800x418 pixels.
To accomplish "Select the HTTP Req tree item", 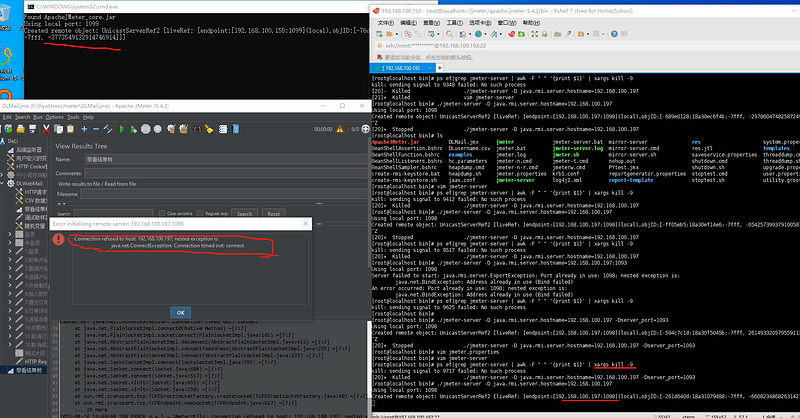I will coord(35,361).
